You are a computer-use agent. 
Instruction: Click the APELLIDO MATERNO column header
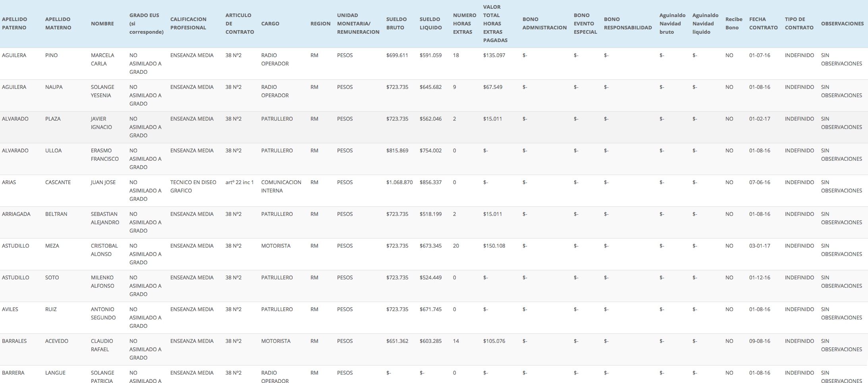[x=58, y=23]
